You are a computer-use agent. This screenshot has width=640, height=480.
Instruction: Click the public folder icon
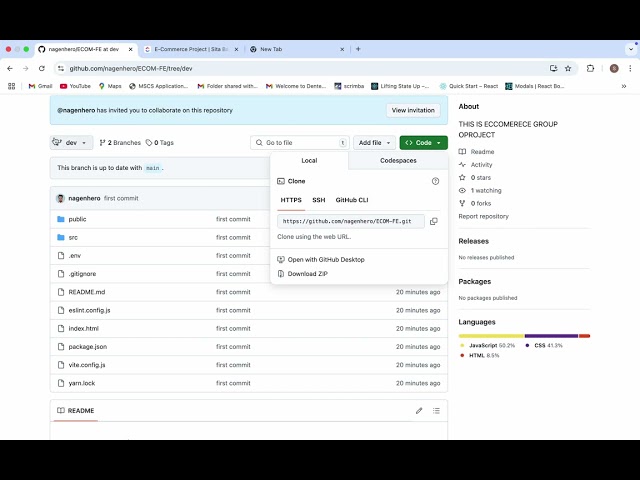coord(61,219)
